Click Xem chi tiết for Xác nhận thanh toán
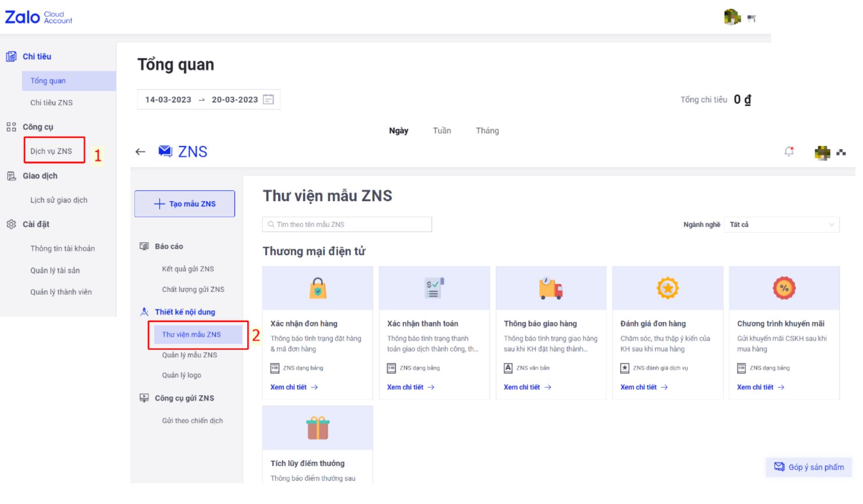This screenshot has height=504, width=863. (x=411, y=387)
